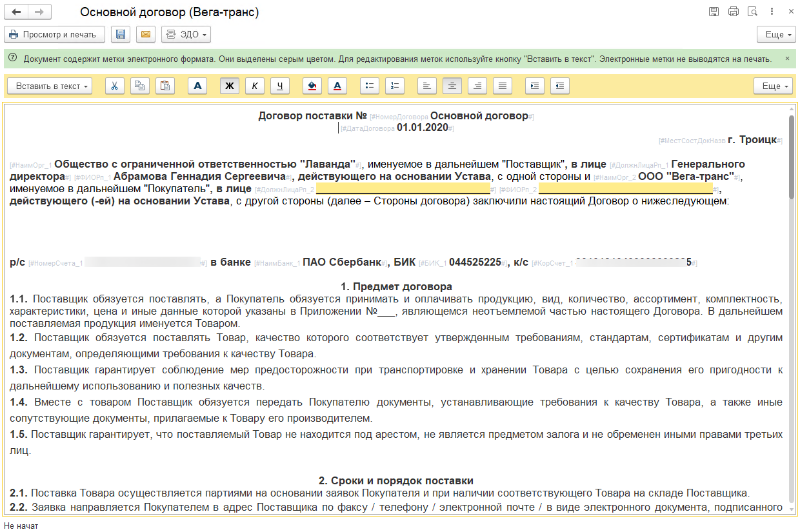Choose background fill color bucket
The width and height of the screenshot is (800, 532).
[x=312, y=86]
